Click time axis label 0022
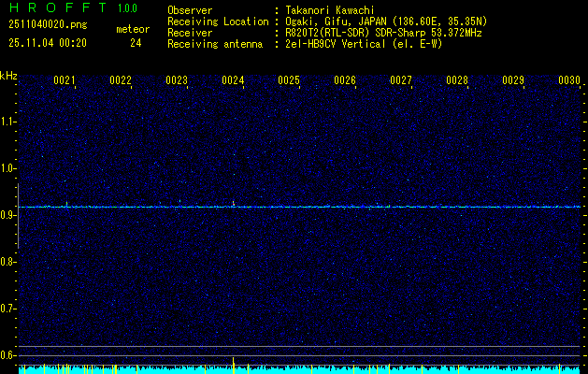 click(121, 80)
